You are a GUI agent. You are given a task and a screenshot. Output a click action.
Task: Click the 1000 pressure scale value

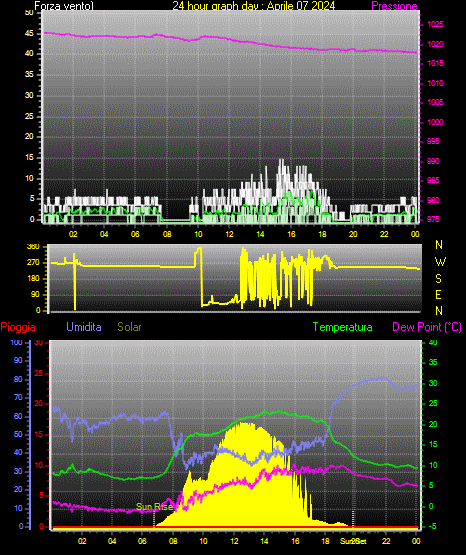tap(435, 122)
